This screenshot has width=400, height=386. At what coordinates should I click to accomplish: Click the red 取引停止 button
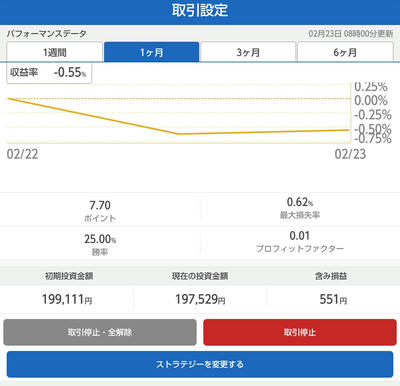click(x=300, y=332)
